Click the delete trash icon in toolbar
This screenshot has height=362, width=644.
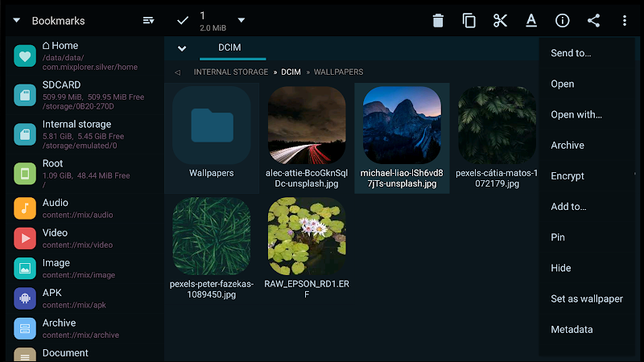coord(438,21)
